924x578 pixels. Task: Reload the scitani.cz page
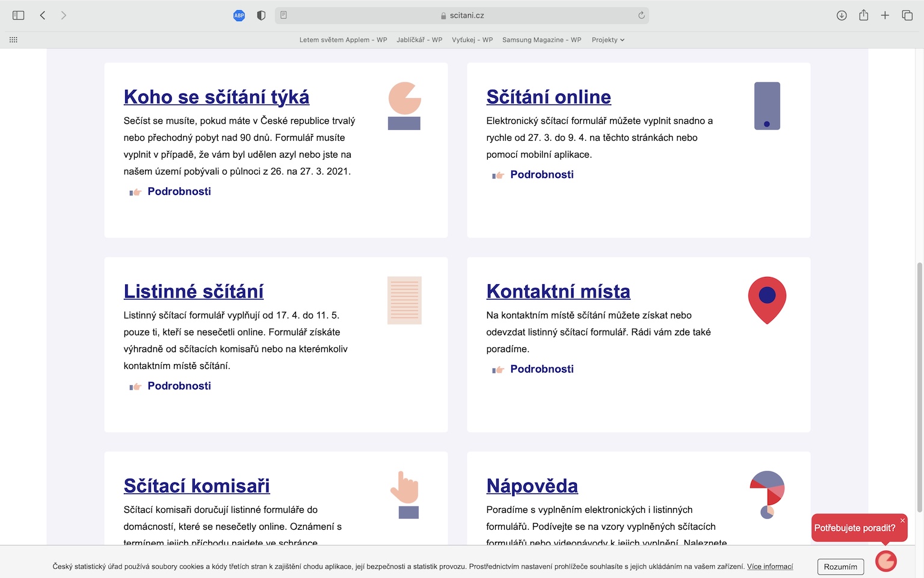click(x=641, y=16)
